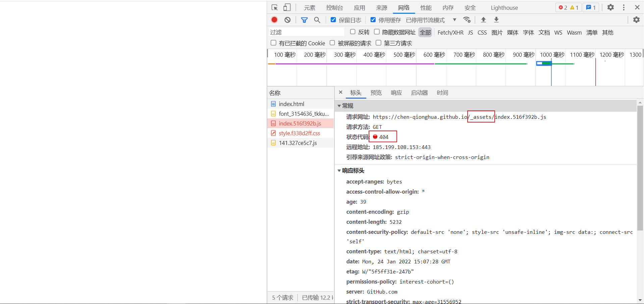Image resolution: width=644 pixels, height=304 pixels.
Task: Select font_3154636_tkku request row
Action: click(x=301, y=114)
